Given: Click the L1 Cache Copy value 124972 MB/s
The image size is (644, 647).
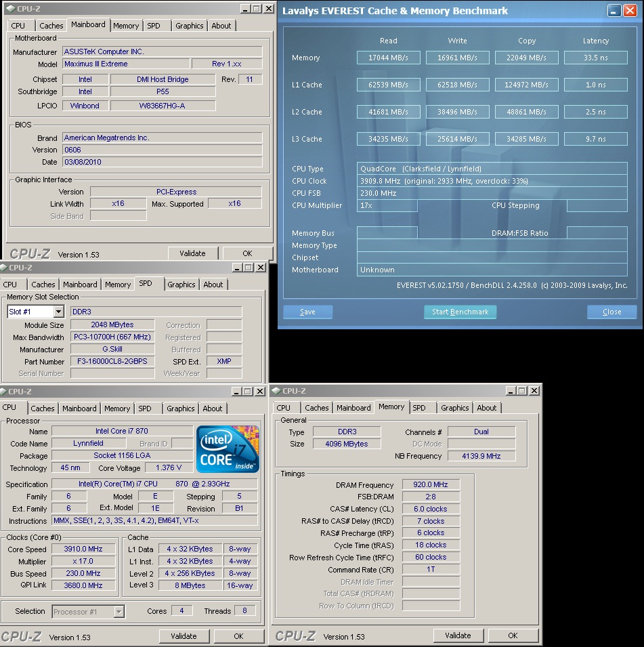Looking at the screenshot, I should pos(526,85).
